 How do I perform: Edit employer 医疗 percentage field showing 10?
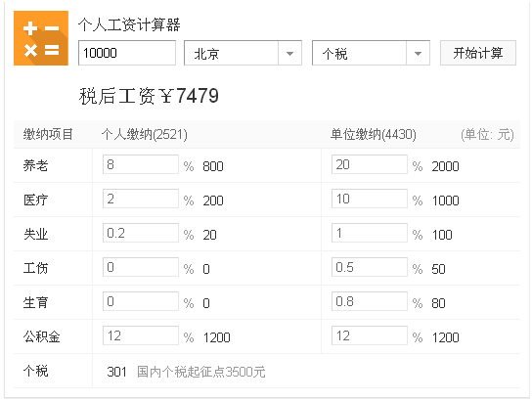(x=369, y=199)
